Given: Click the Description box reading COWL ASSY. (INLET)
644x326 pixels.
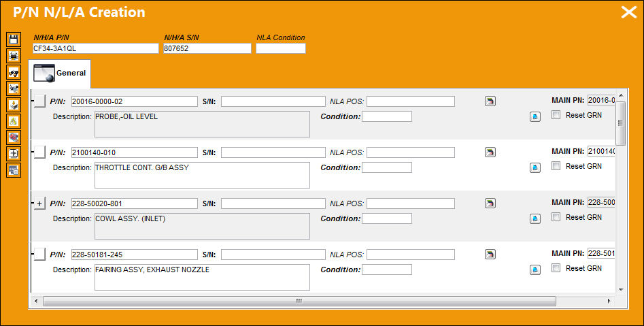Looking at the screenshot, I should pyautogui.click(x=202, y=226).
